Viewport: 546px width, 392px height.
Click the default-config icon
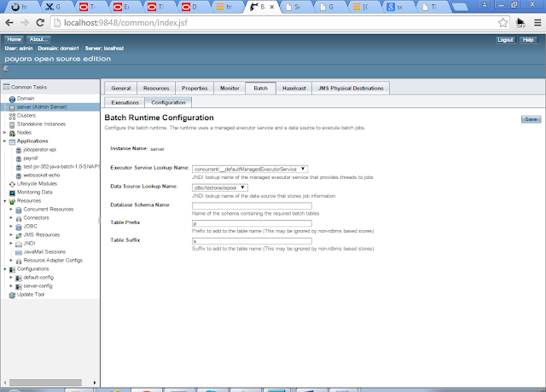19,278
